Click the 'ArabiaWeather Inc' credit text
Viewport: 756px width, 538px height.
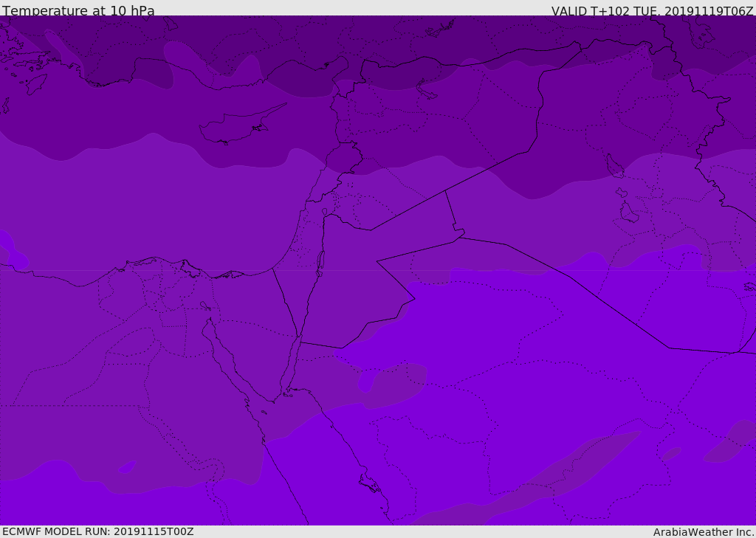click(704, 532)
